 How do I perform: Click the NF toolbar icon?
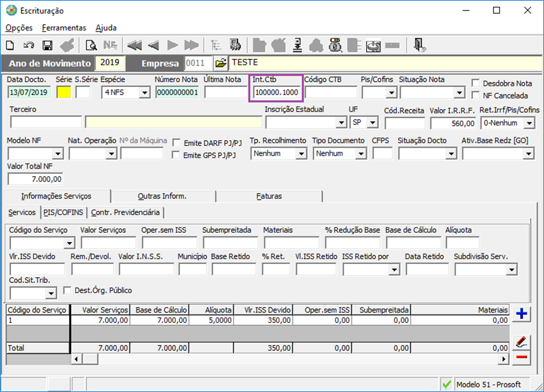coord(110,45)
